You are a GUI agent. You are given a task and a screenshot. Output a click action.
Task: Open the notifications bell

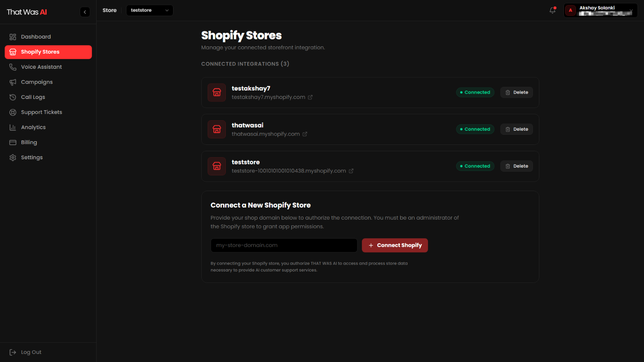(x=553, y=10)
